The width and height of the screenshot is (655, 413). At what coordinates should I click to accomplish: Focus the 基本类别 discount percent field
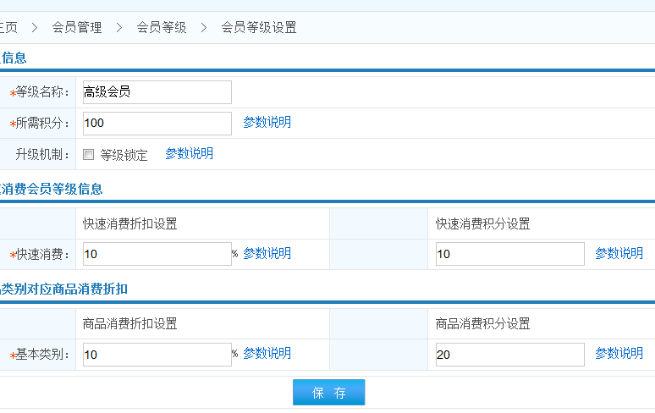[x=156, y=355]
